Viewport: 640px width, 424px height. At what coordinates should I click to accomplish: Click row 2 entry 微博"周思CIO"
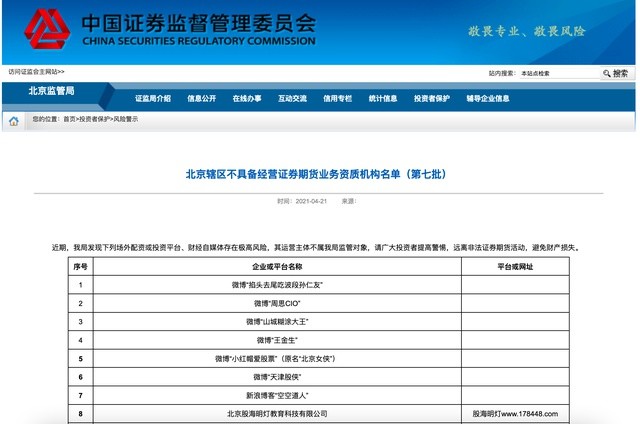coord(277,303)
